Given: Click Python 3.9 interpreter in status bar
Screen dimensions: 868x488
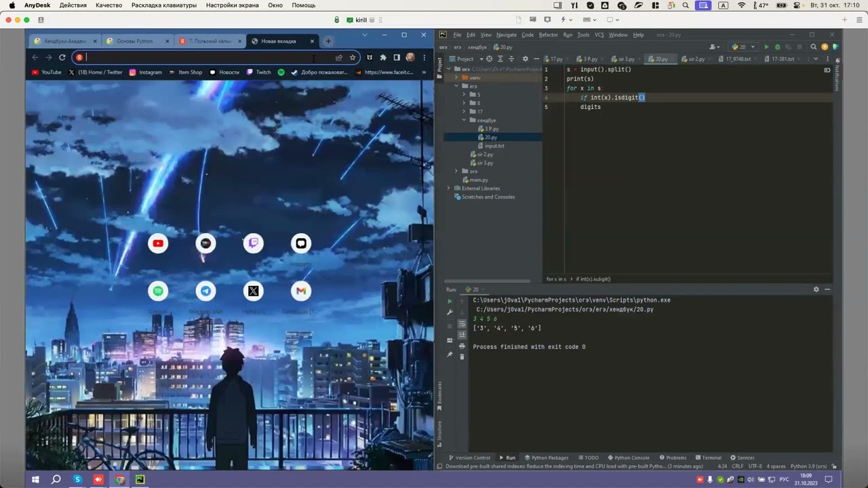Looking at the screenshot, I should click(x=808, y=466).
